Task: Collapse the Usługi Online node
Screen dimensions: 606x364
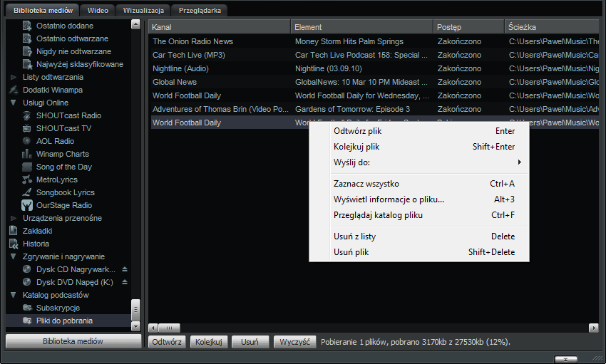Action: (14, 103)
